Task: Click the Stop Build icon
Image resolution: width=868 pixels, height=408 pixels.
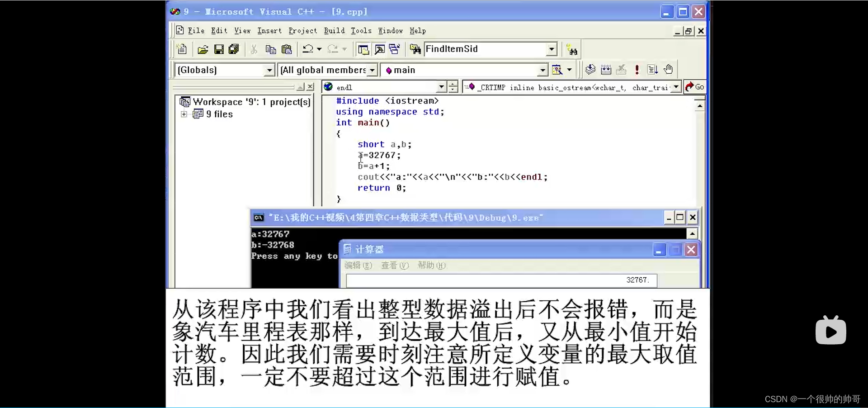Action: pos(622,69)
